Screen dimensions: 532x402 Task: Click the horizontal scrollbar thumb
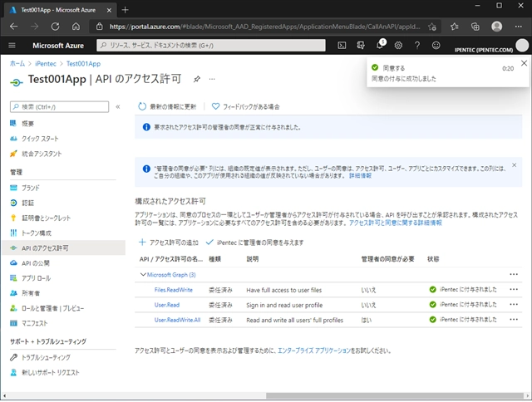(395, 395)
